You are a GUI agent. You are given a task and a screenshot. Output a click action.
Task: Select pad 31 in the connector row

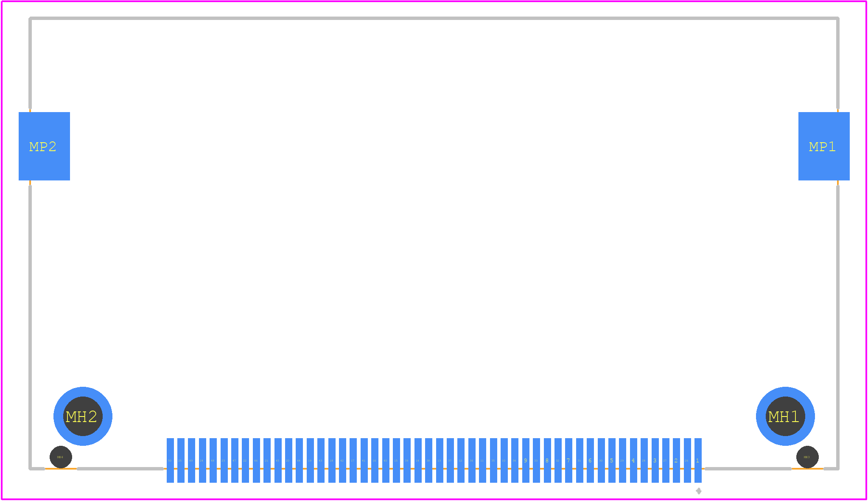click(580, 460)
